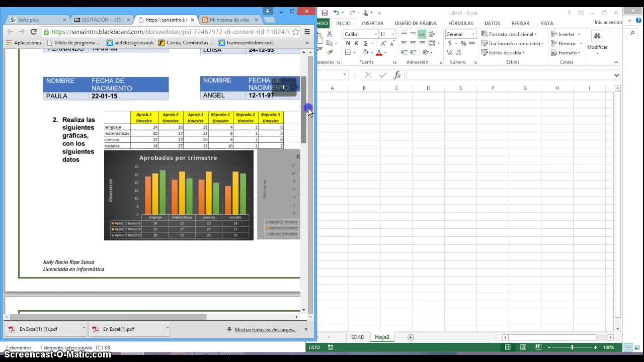This screenshot has width=644, height=362.
Task: Toggle align bottom in Excel ribbon
Action: coord(422,34)
